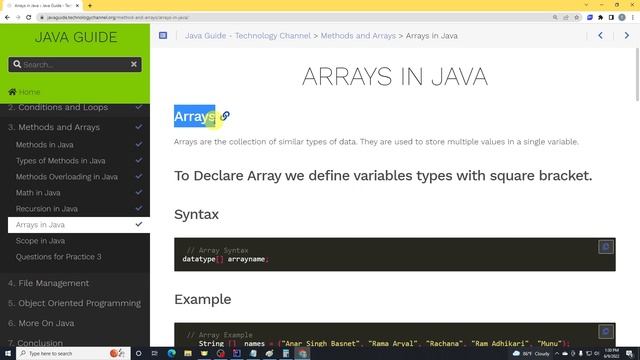
Task: Click the browser forward arrow
Action: click(18, 18)
